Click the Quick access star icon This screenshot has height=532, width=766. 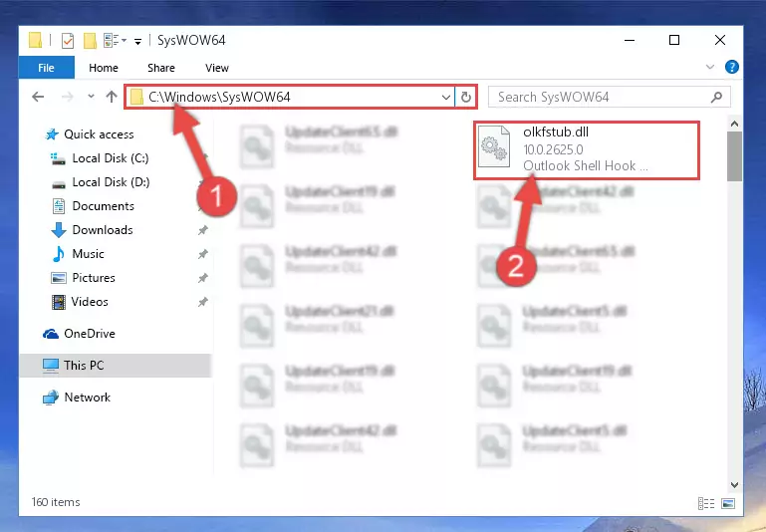point(52,134)
